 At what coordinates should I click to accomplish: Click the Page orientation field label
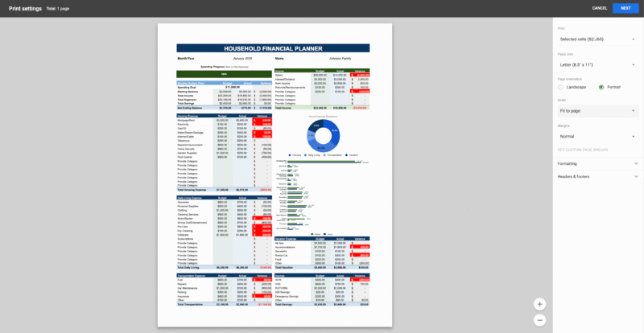(569, 79)
